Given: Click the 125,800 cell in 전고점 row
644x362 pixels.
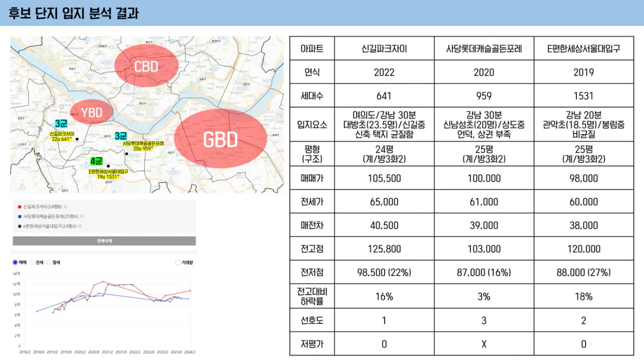Looking at the screenshot, I should (x=384, y=249).
